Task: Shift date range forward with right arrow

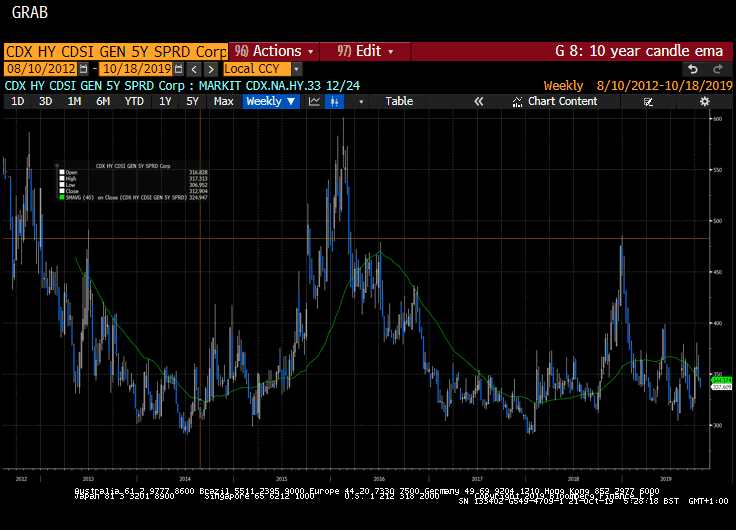Action: [x=211, y=69]
